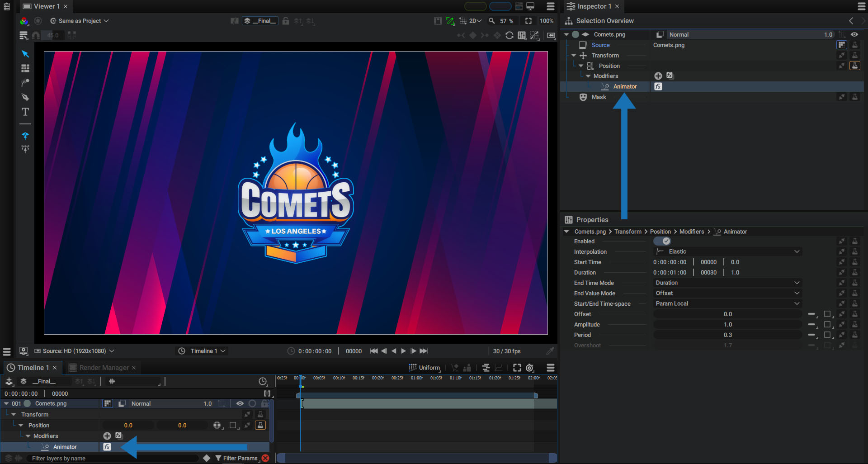Click 100% zoom button
The width and height of the screenshot is (868, 464).
point(547,21)
